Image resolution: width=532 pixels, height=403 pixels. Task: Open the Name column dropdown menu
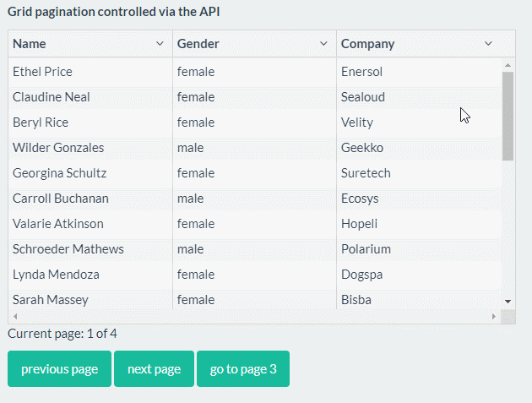(160, 44)
